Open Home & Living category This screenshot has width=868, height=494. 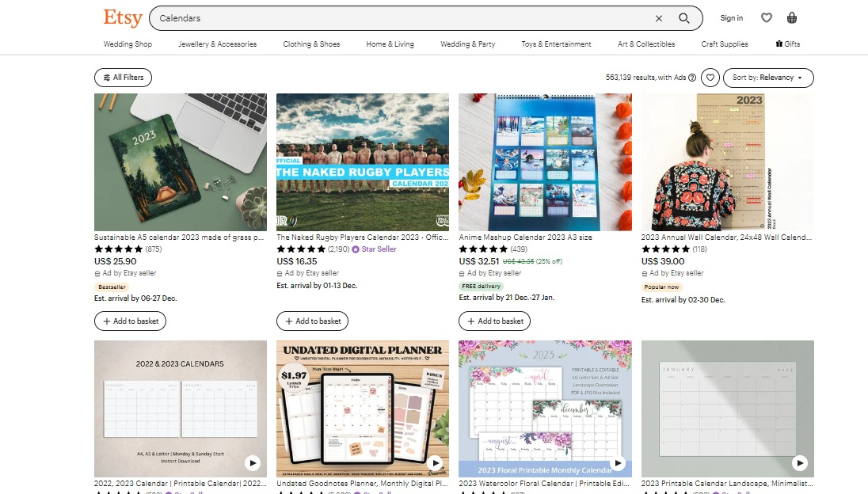[390, 44]
